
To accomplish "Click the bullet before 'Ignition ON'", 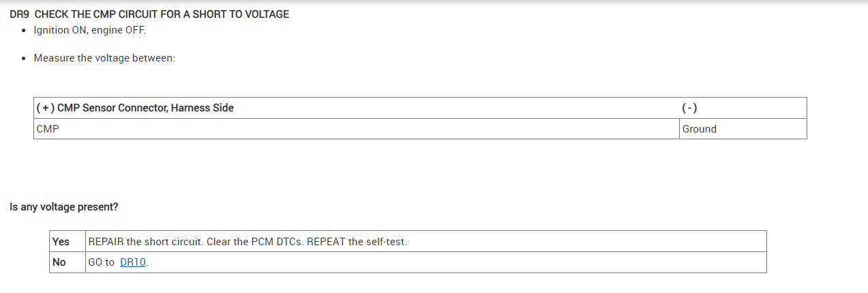I will tap(25, 31).
